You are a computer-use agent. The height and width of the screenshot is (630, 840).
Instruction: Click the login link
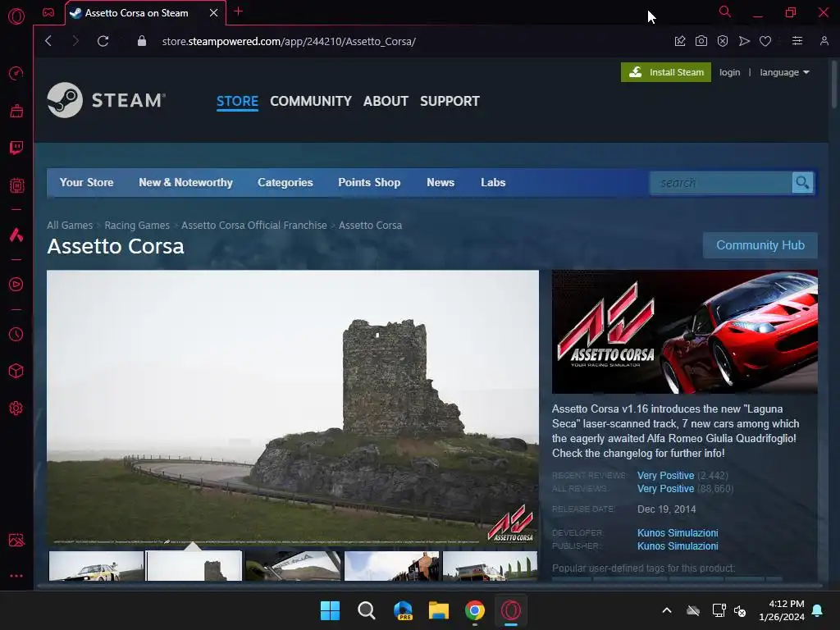(729, 72)
